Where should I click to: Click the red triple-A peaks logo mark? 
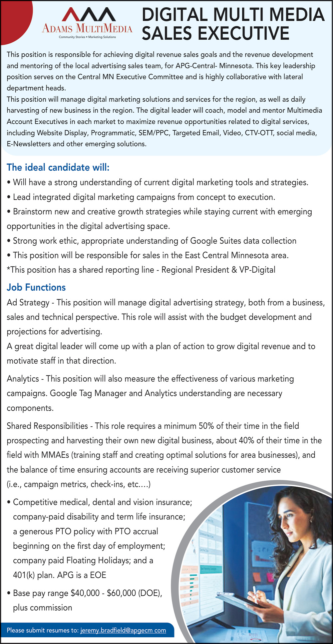click(88, 15)
